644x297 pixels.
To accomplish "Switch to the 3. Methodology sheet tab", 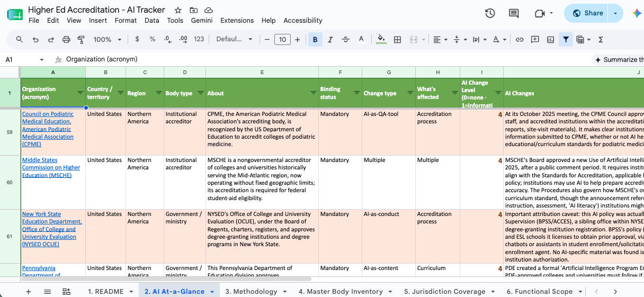I will [251, 292].
